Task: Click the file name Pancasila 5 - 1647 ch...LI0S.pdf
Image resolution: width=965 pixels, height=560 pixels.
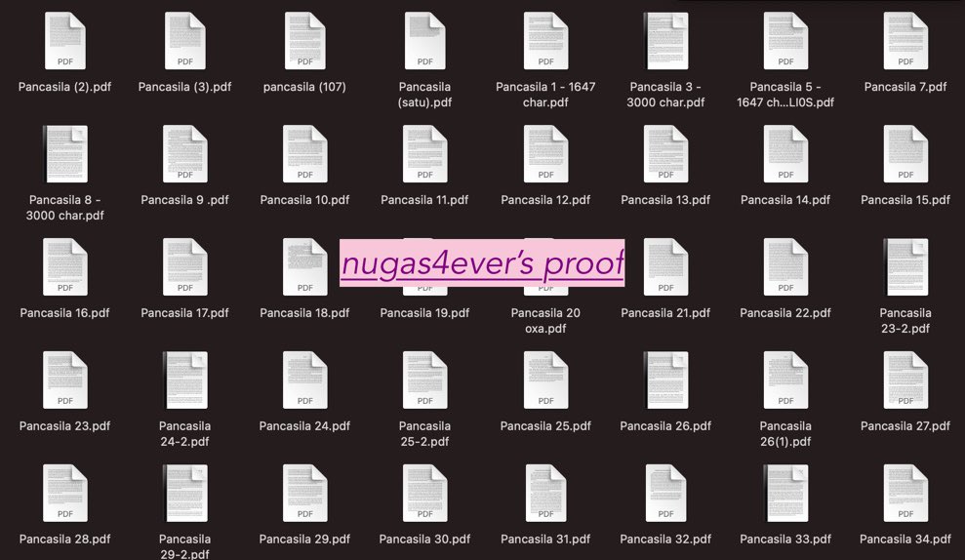Action: tap(785, 95)
